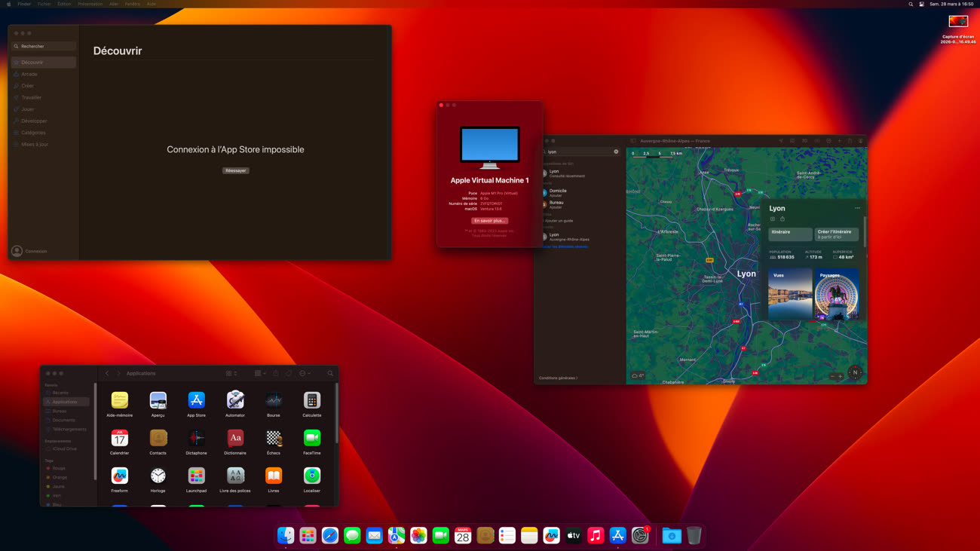The height and width of the screenshot is (551, 980).
Task: Open Automator in the Applications folder
Action: point(235,400)
